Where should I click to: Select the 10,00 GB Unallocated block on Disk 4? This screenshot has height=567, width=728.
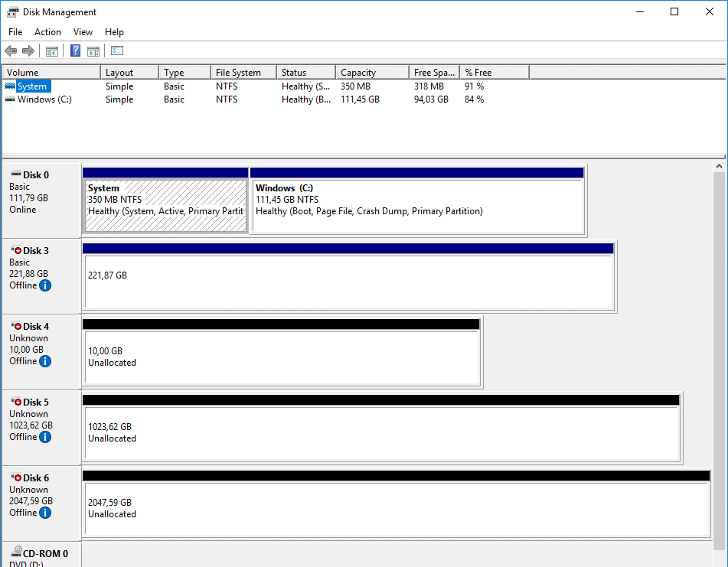[281, 352]
